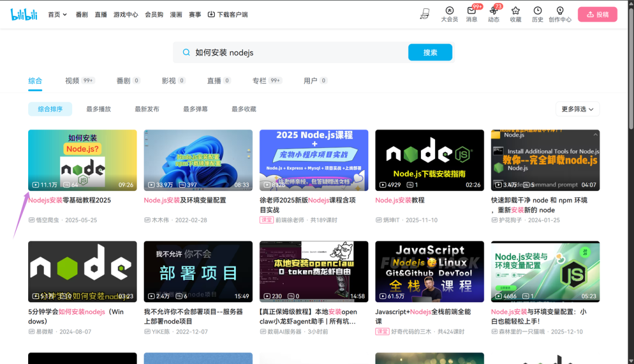Open the 大会员 membership icon
The width and height of the screenshot is (634, 364).
(x=449, y=11)
